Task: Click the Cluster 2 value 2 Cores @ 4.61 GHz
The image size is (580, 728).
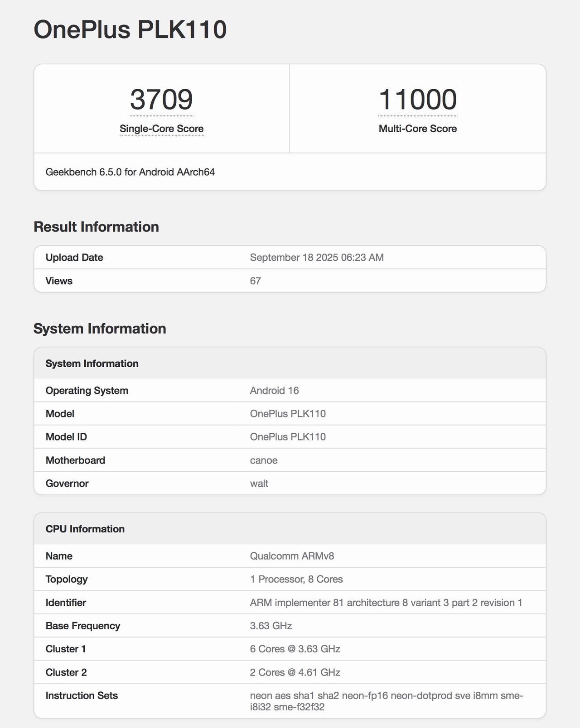Action: click(x=295, y=672)
